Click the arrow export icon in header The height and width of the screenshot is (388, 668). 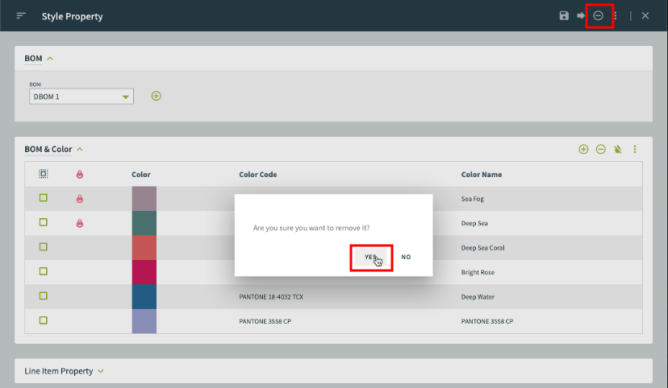point(581,16)
